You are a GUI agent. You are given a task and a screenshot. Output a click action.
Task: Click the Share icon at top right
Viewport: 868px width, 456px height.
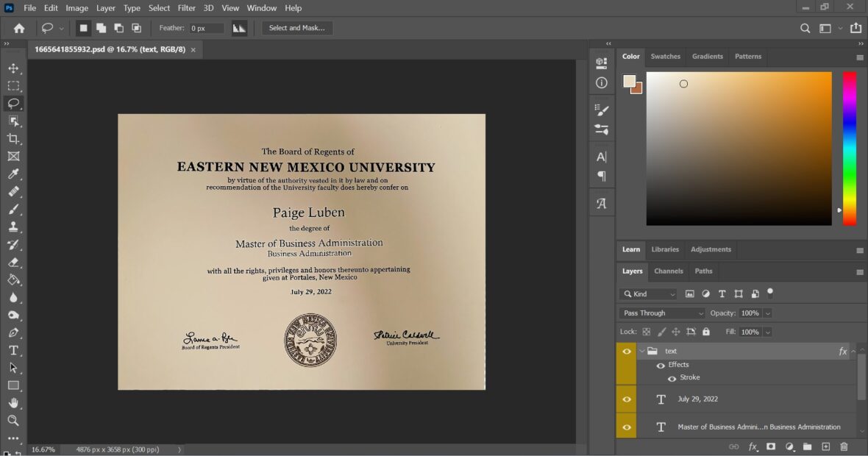[x=855, y=28]
